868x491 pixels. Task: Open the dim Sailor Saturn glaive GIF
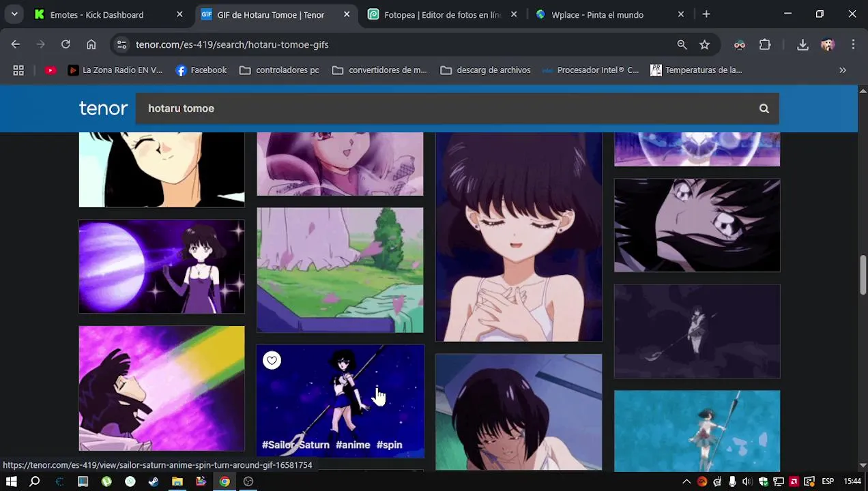point(697,331)
